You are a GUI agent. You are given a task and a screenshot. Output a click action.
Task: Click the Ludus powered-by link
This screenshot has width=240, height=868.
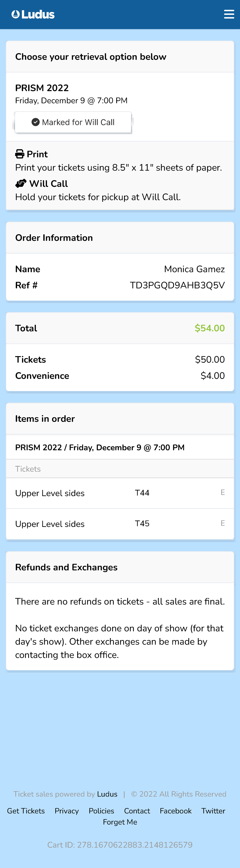[107, 794]
